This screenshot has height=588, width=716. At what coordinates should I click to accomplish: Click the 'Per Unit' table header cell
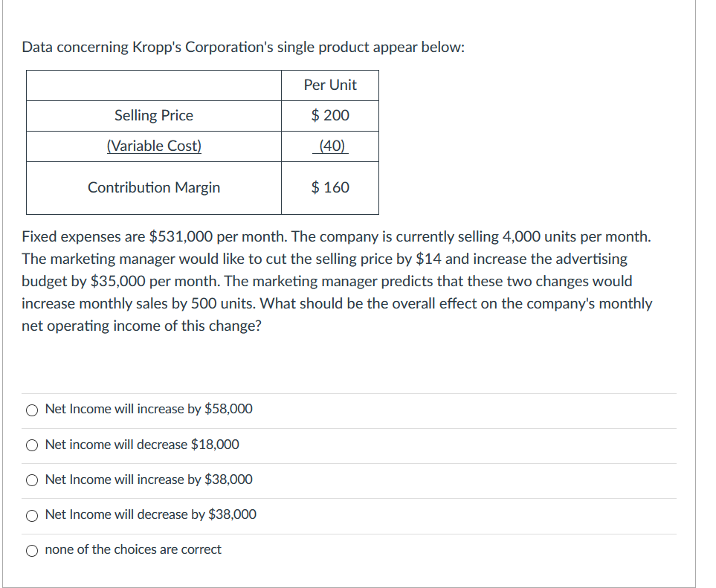pyautogui.click(x=329, y=85)
